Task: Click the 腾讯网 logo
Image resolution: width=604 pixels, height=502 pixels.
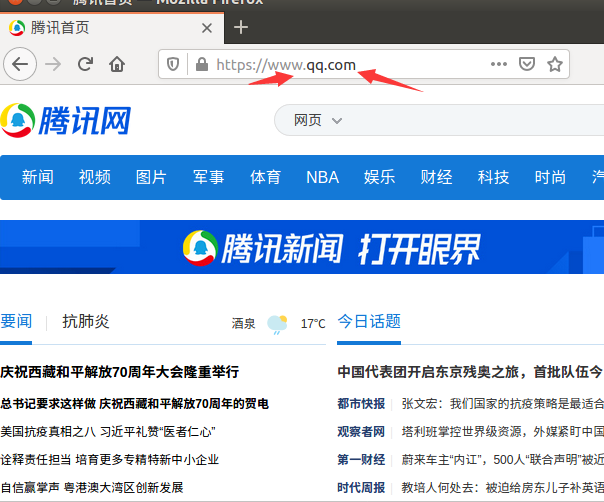Action: pyautogui.click(x=65, y=120)
